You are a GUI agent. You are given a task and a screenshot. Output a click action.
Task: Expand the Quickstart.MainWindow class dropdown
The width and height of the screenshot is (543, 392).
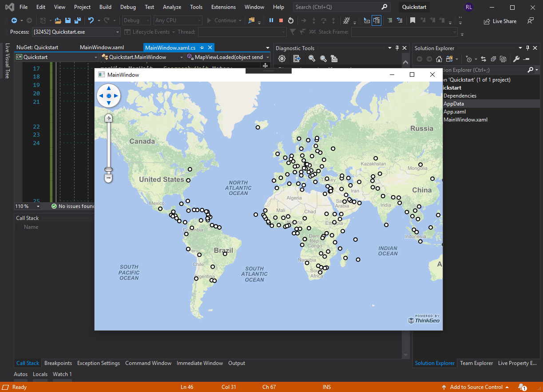coord(181,57)
